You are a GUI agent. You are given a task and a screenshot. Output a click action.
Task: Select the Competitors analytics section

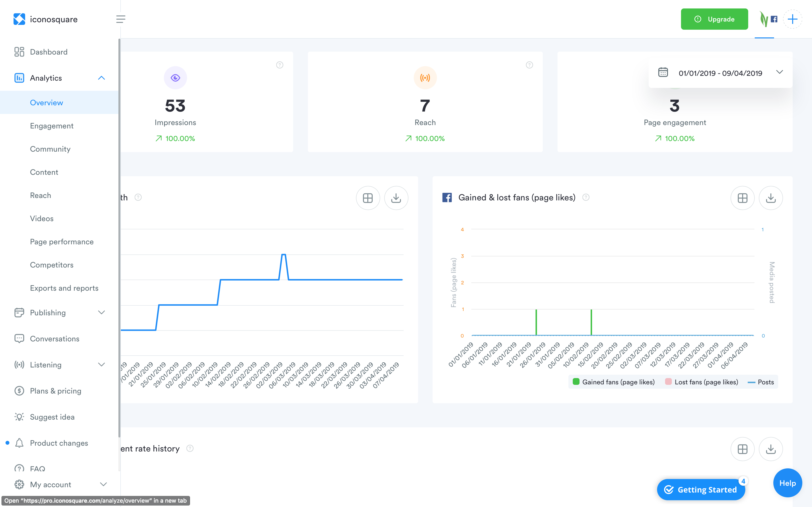pos(51,265)
